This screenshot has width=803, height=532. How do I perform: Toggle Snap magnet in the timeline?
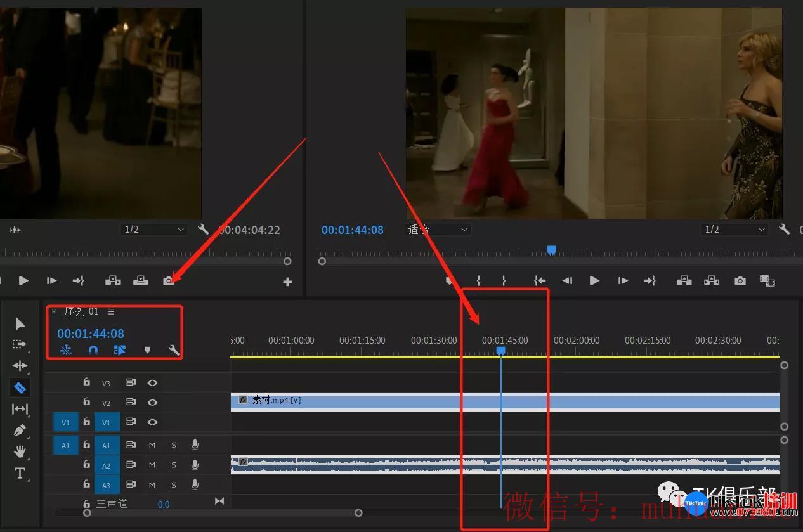coord(93,350)
